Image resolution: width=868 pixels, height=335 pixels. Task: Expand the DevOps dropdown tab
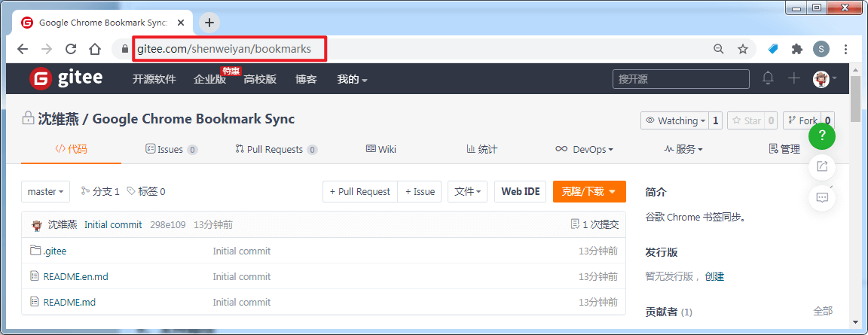(584, 149)
